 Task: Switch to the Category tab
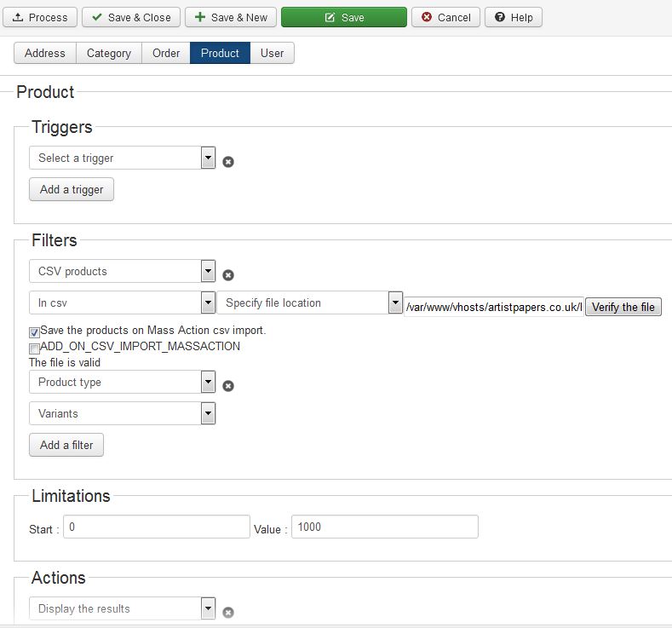(x=109, y=53)
